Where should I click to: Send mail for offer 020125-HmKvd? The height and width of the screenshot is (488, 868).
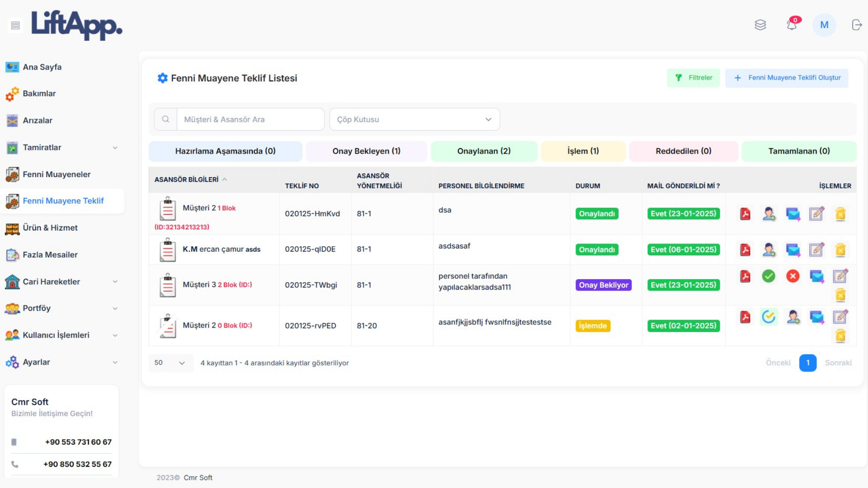pyautogui.click(x=793, y=214)
